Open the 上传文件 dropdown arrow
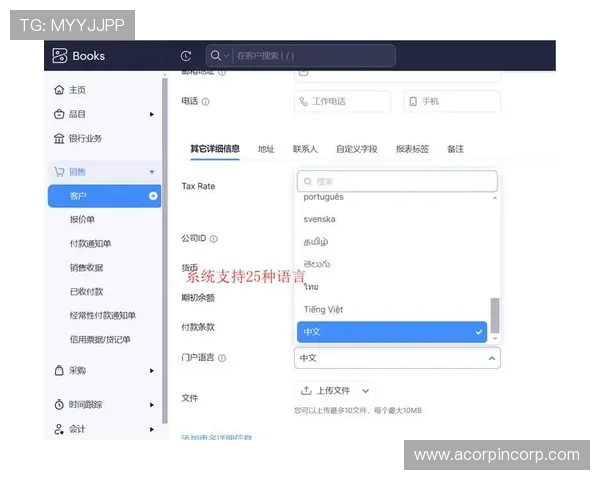 point(365,391)
